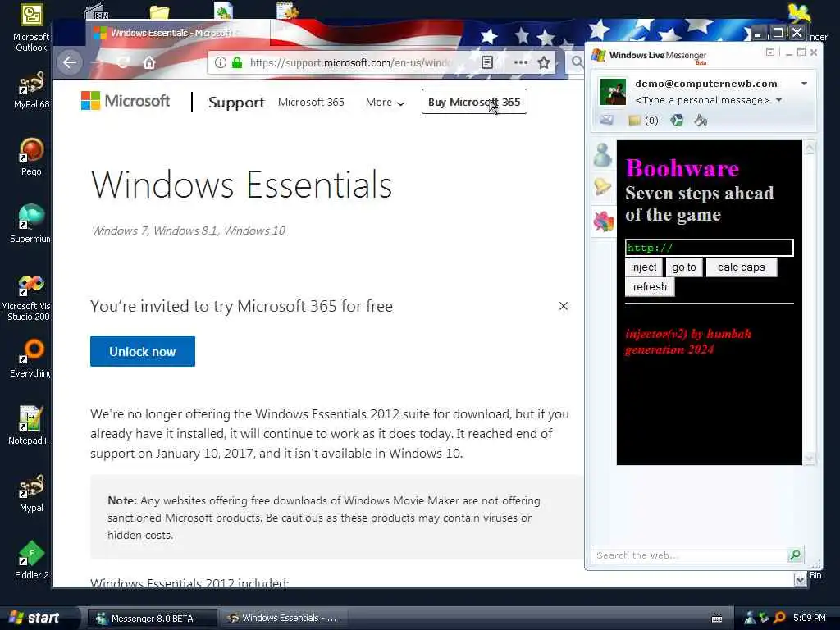Open Pego desktop shortcut
Screen dimensions: 840x630
(31, 157)
